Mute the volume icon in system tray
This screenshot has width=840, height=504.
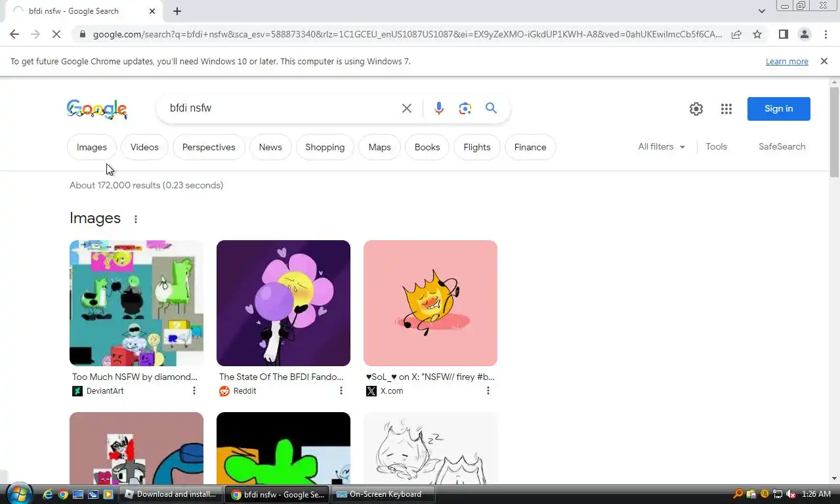tap(791, 494)
